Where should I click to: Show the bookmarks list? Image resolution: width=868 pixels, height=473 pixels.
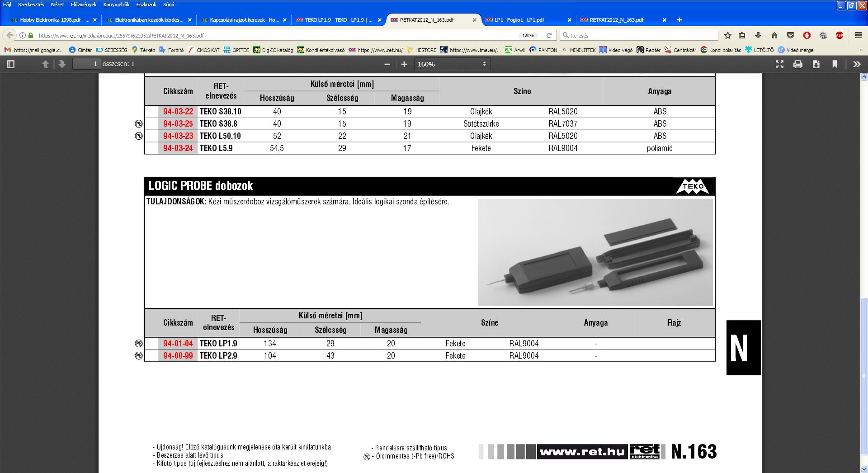click(742, 35)
